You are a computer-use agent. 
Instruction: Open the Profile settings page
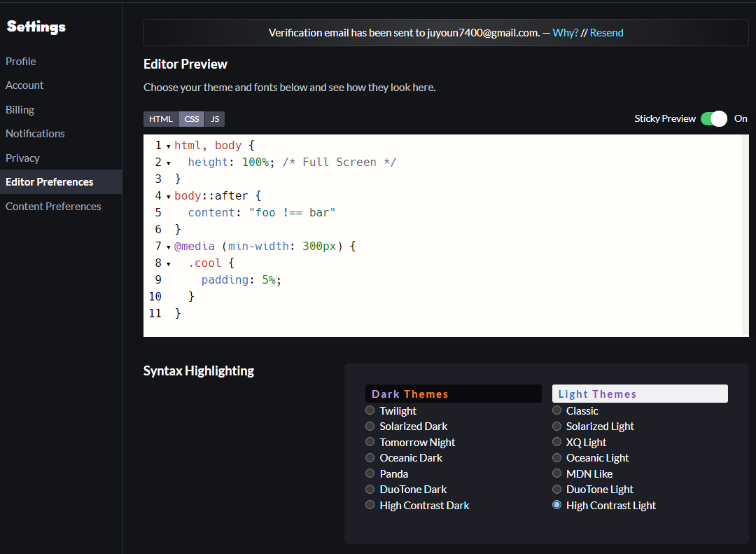pos(21,62)
